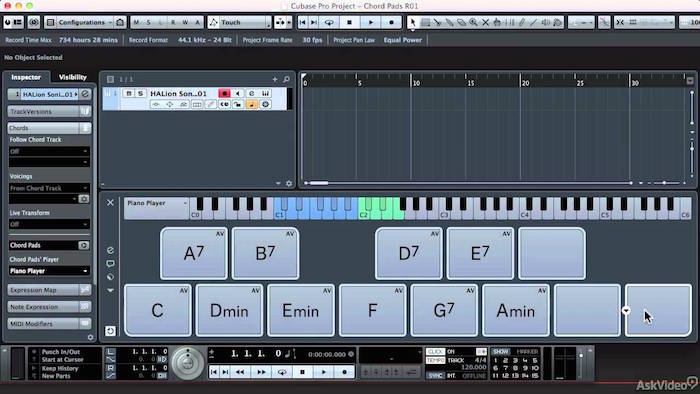Click the C1 key on chord pad keyboard
This screenshot has width=700, height=394.
click(x=279, y=215)
